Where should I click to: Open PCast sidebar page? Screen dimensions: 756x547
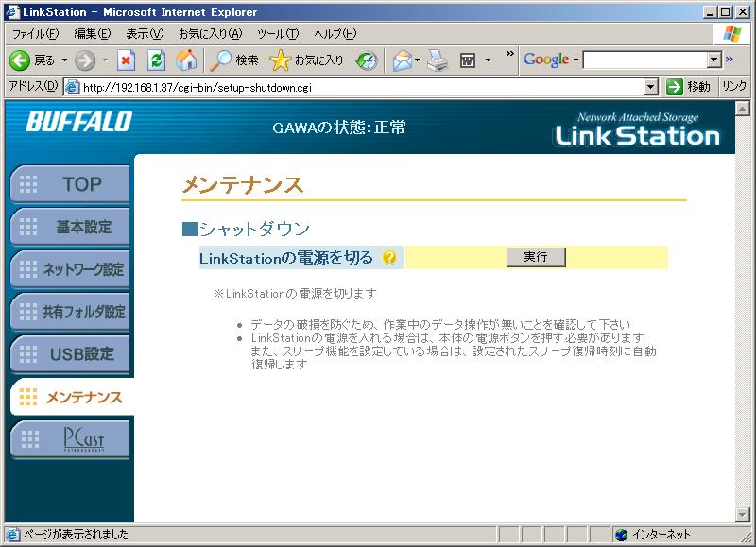pos(70,439)
